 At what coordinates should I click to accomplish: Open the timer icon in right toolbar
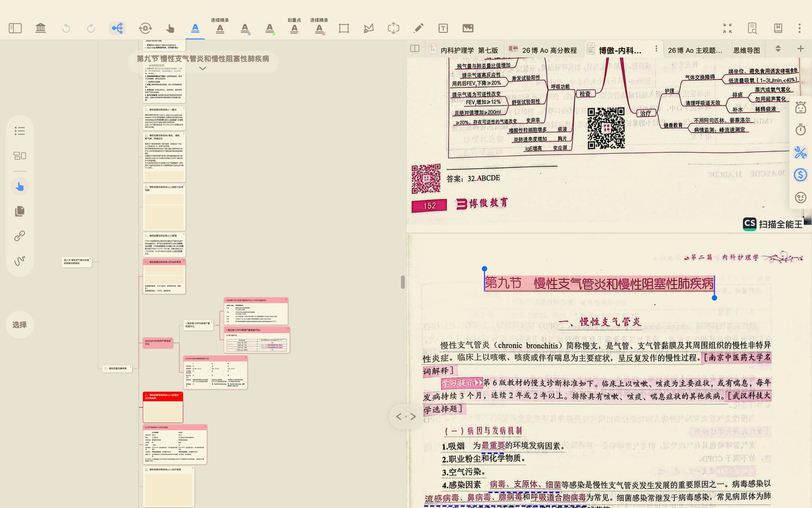[800, 130]
